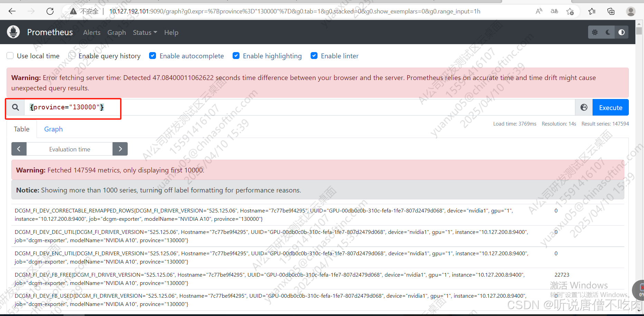
Task: Click the DCGM_FI_DEV_FB_FREE result row
Action: [x=318, y=279]
